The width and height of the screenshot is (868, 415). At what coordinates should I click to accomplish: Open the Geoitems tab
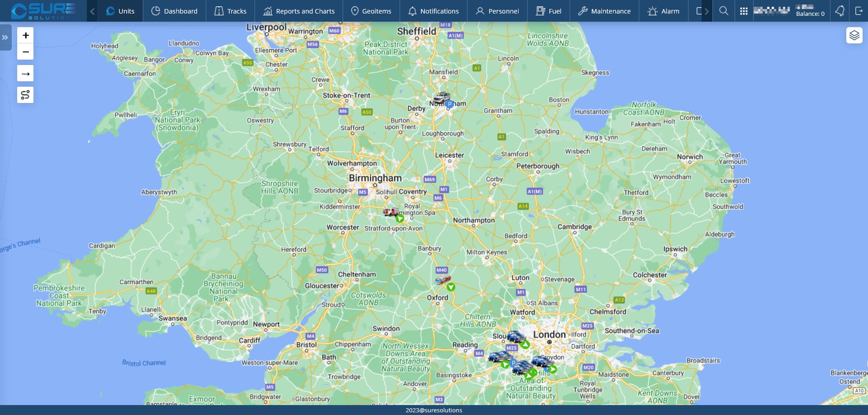(371, 11)
